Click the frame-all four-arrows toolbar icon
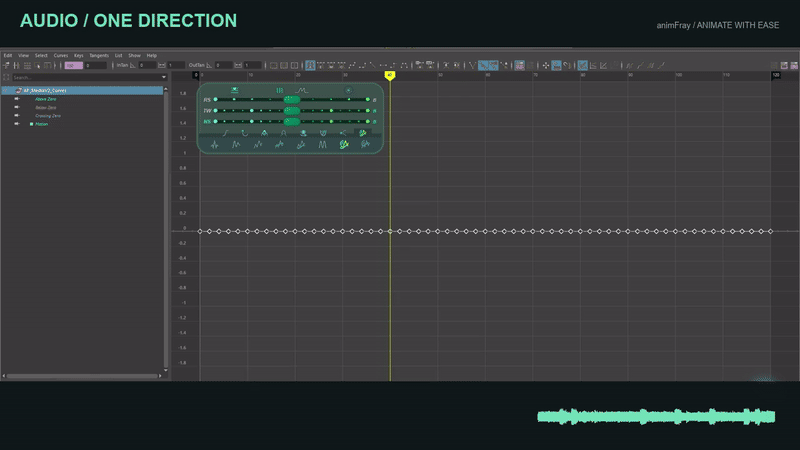800x450 pixels. (545, 65)
